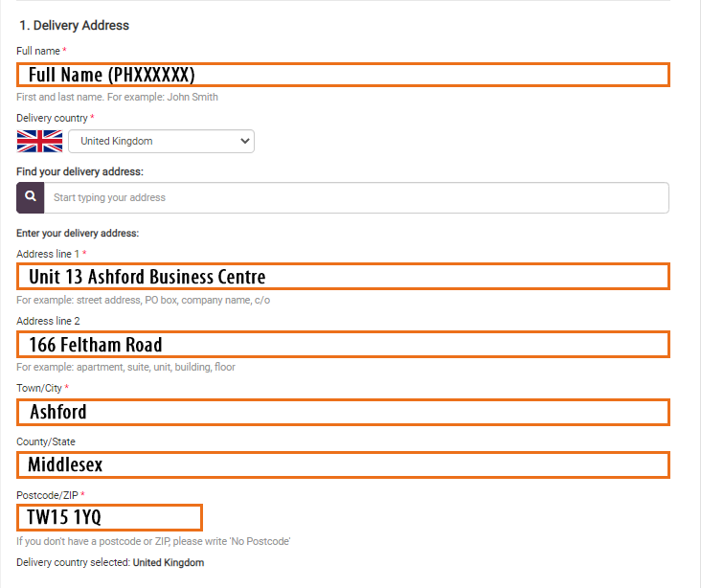Click the 'Town/City' label

39,388
